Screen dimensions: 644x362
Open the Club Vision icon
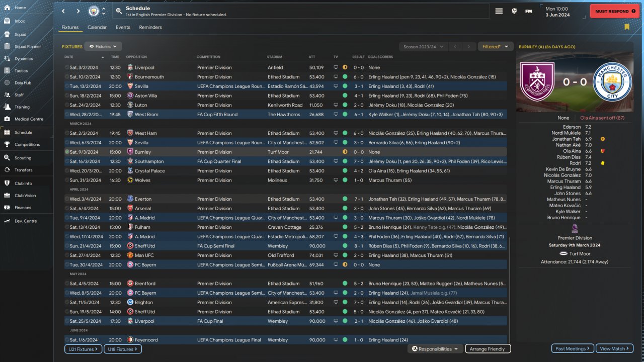click(x=7, y=196)
